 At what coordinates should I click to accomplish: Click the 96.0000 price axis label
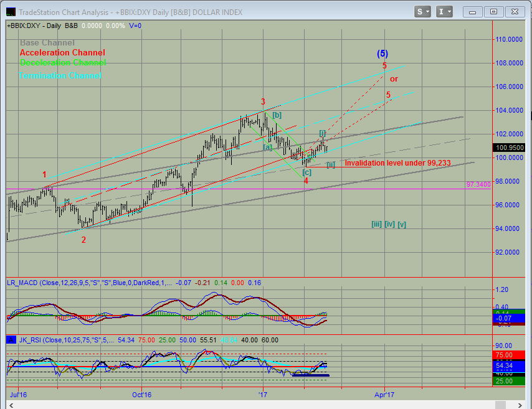point(507,205)
